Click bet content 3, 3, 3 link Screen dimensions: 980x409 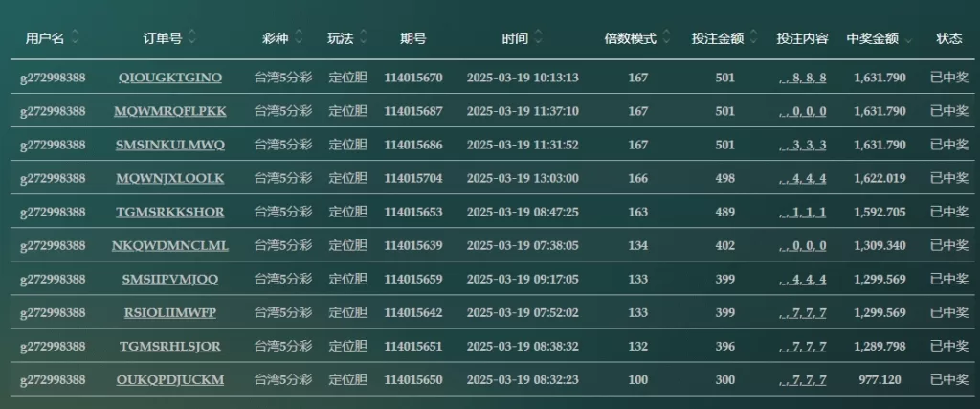coord(803,145)
